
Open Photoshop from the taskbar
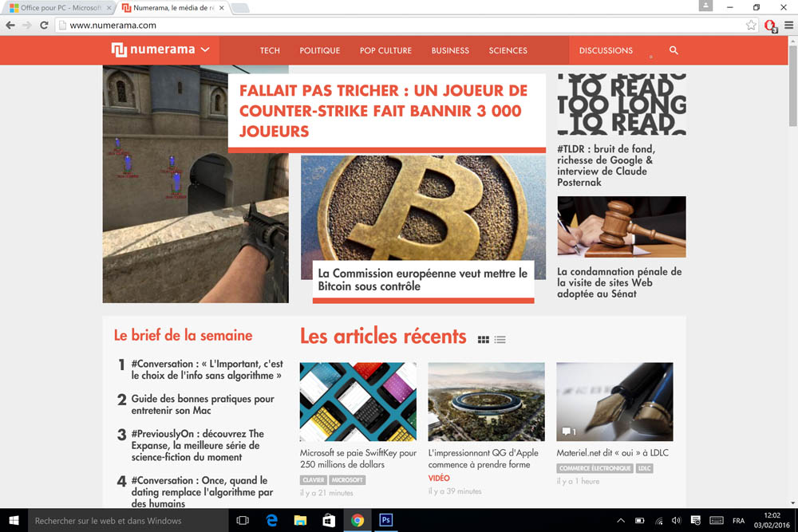tap(385, 520)
